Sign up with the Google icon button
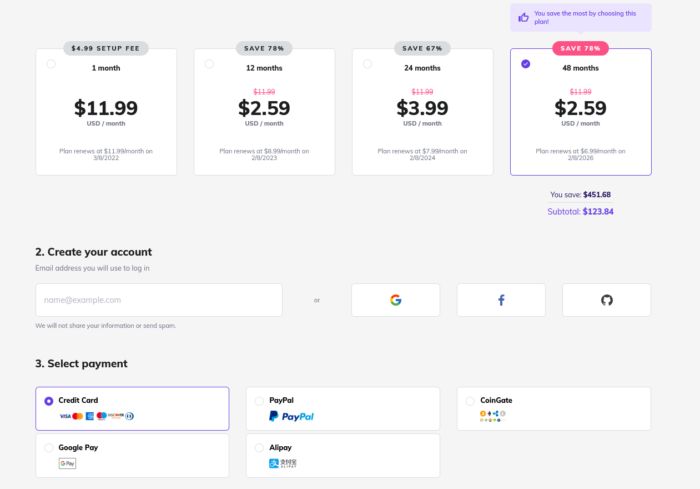This screenshot has height=489, width=700. [395, 300]
